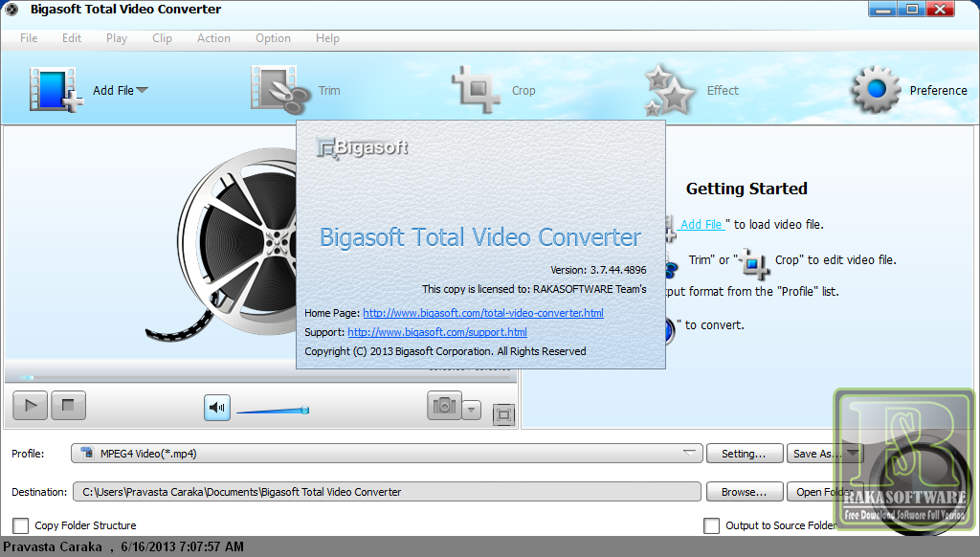Screen dimensions: 980x557
Task: Open the Bigasoft support link
Action: [436, 332]
